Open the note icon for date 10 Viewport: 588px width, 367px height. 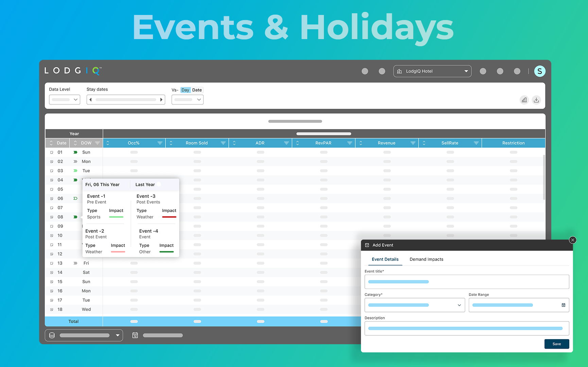tap(52, 235)
